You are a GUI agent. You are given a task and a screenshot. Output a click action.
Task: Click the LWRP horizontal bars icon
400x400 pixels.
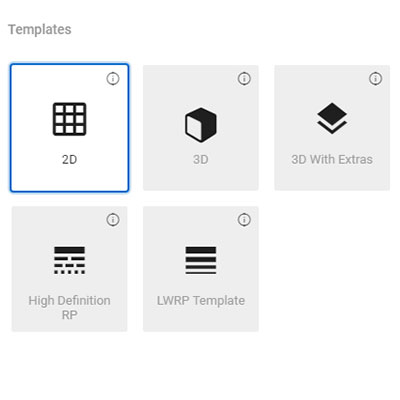(201, 260)
